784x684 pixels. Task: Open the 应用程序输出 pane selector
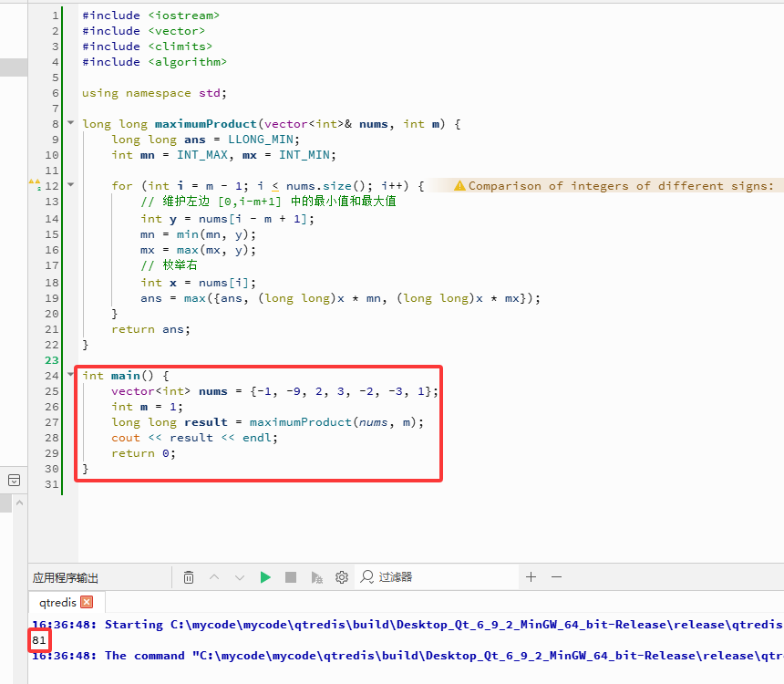66,578
